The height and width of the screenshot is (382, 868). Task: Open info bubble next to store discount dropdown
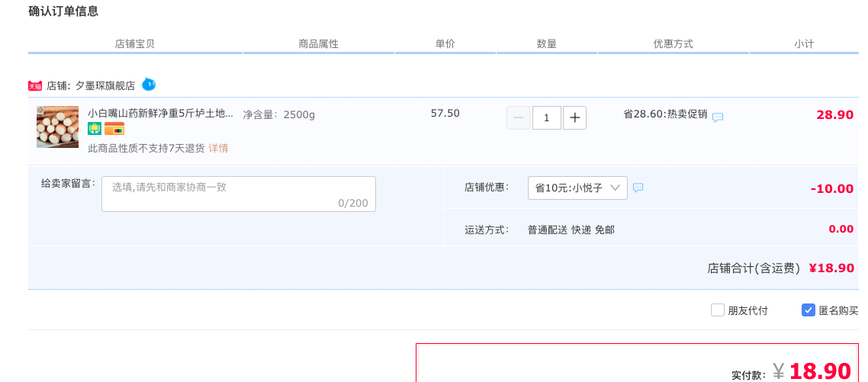pyautogui.click(x=638, y=188)
